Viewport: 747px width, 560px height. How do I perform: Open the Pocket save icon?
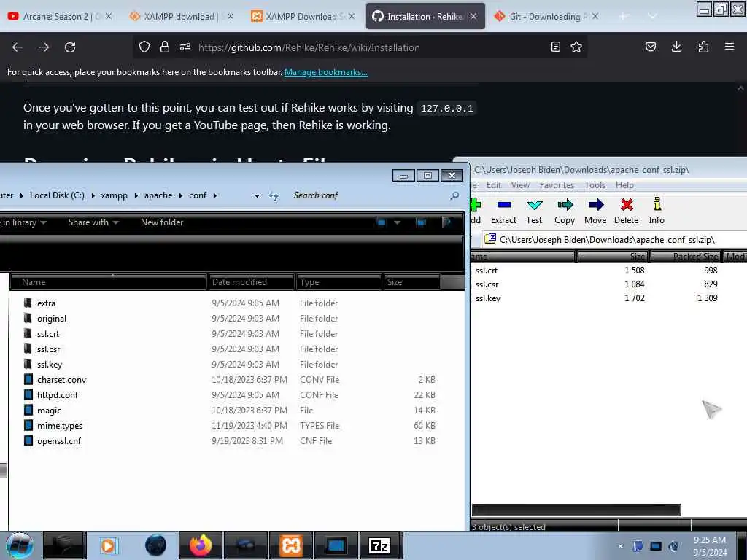click(x=651, y=47)
